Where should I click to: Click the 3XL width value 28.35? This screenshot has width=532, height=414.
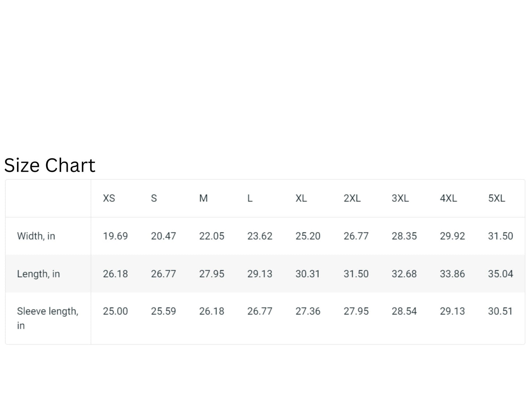click(x=404, y=236)
